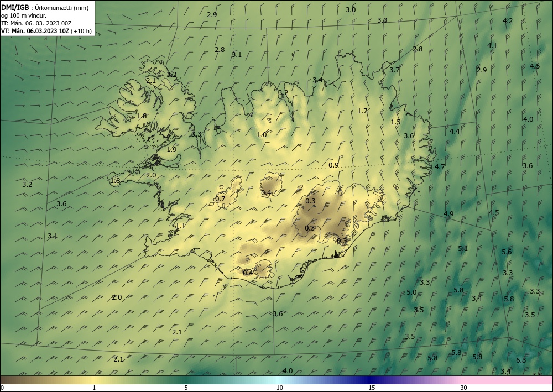Click the "IT: Mán. 06. 03. 2023 00Z" line
Image resolution: width=553 pixels, height=392 pixels.
click(36, 23)
